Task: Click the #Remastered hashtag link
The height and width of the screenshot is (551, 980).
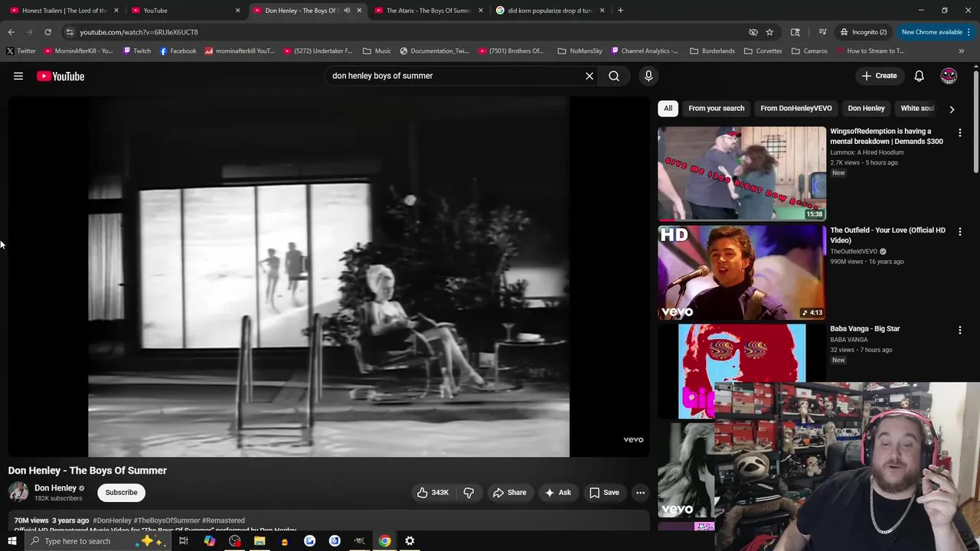Action: (x=224, y=520)
